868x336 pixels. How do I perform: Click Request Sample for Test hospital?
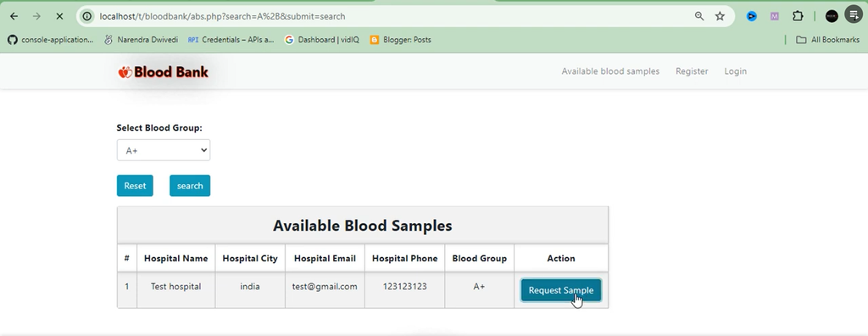point(561,290)
